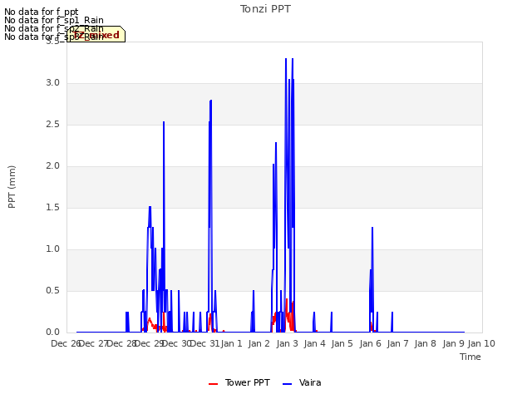
Task: Click the 2.0 y-axis tick label
Action: (53, 166)
